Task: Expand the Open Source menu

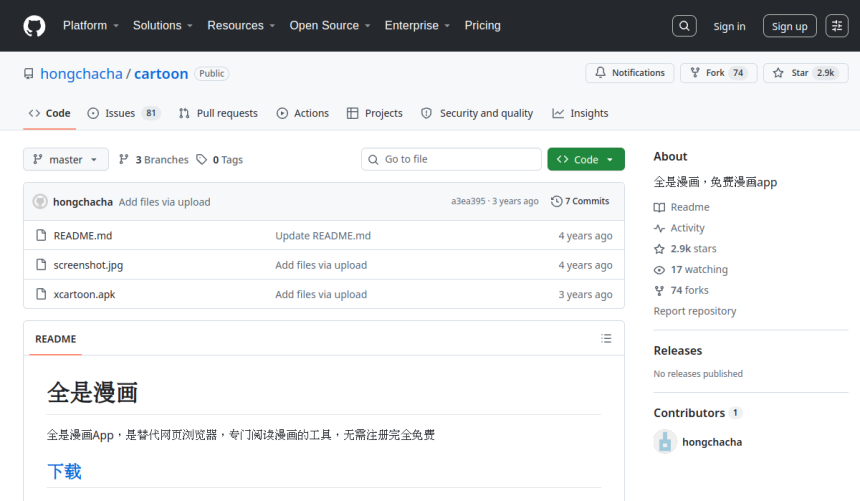Action: tap(330, 26)
